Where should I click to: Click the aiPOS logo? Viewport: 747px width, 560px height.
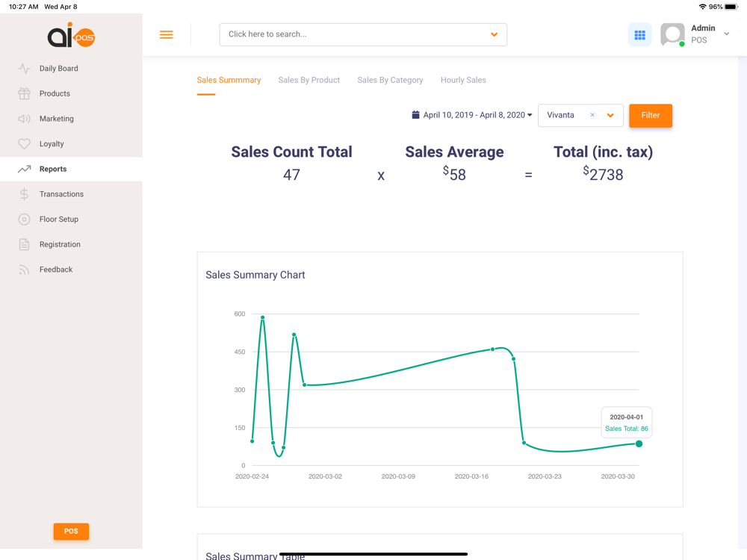[x=71, y=35]
